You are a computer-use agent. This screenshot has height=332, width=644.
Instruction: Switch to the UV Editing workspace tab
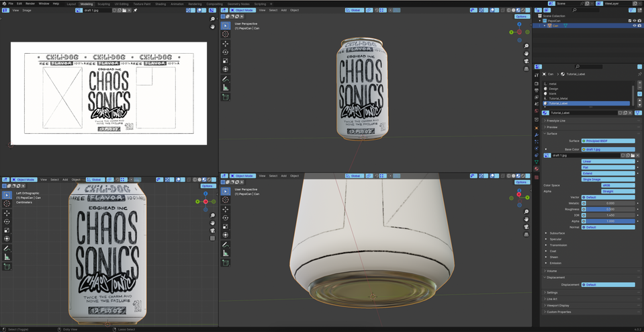121,4
